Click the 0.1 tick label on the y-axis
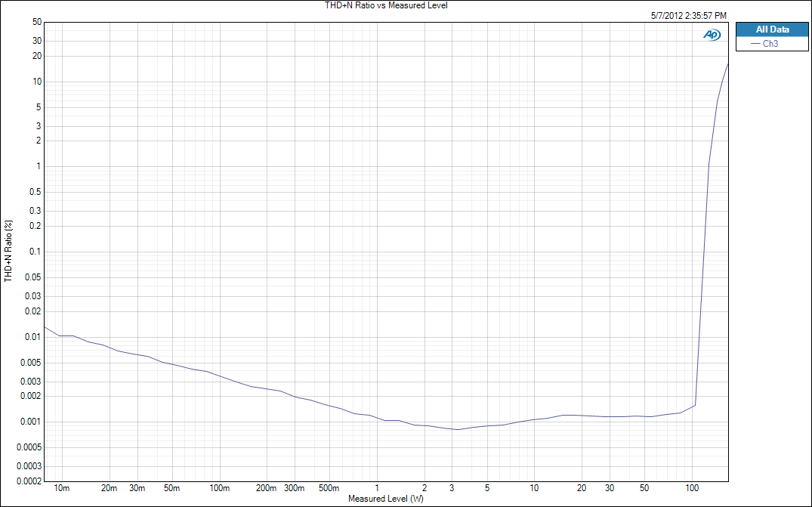 click(x=36, y=252)
